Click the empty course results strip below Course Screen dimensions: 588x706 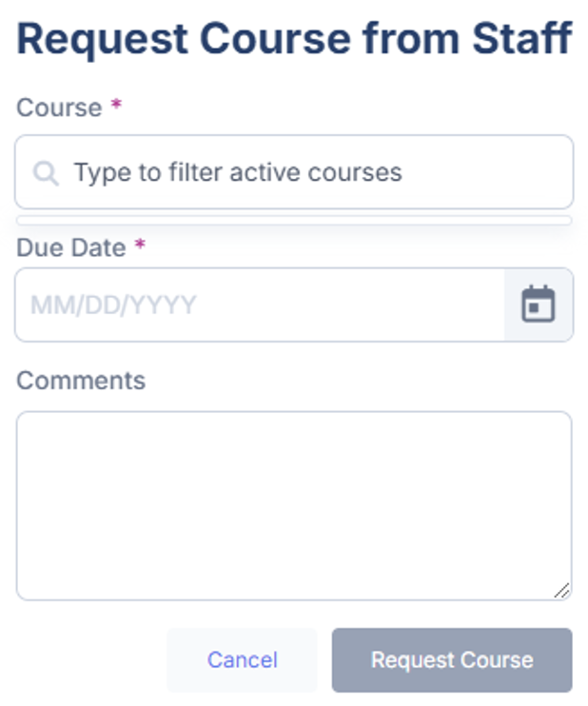pos(294,221)
